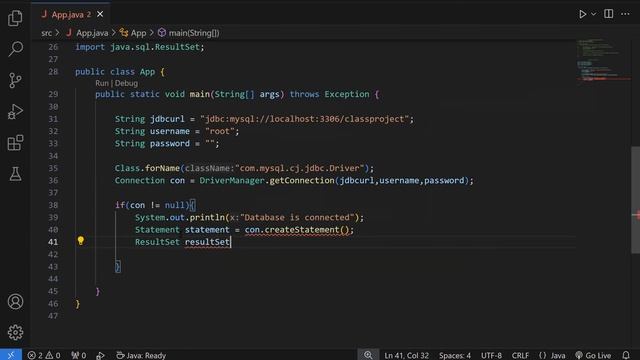
Task: Change indentation via Spaces: 4
Action: (455, 355)
